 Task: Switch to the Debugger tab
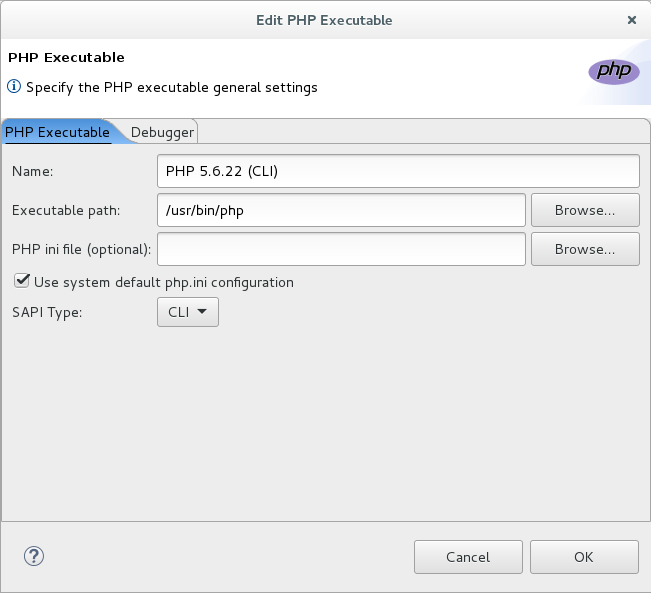tap(162, 132)
